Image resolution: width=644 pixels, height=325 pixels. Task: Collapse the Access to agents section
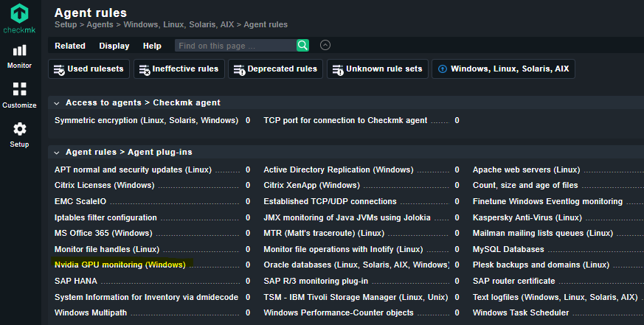(57, 103)
